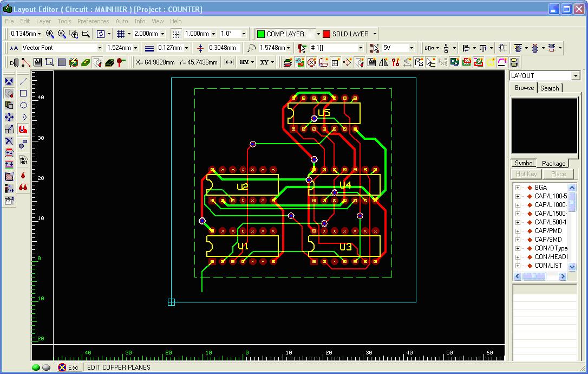Click the green COMP.LAYER color swatch
The width and height of the screenshot is (588, 374).
260,34
